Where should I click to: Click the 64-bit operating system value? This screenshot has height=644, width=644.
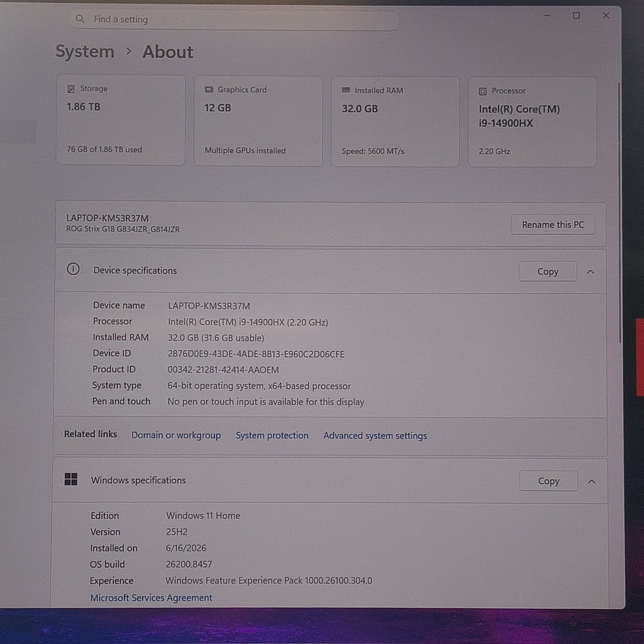pos(259,386)
